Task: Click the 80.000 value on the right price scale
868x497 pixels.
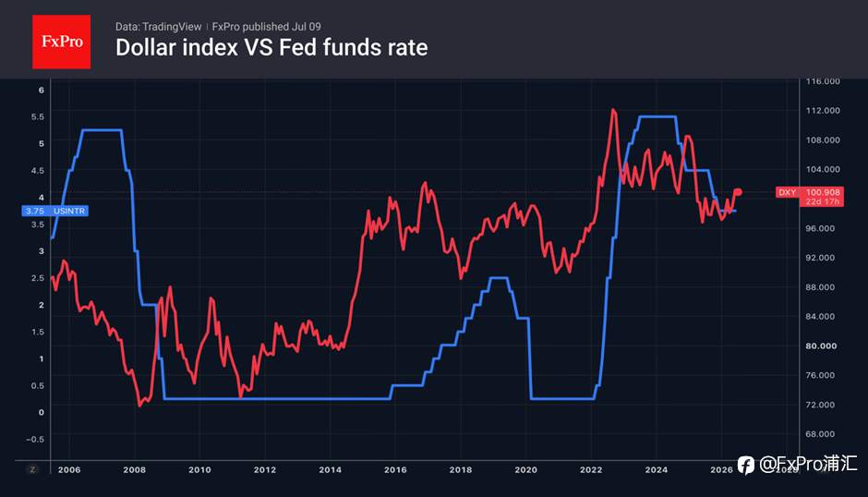Action: pos(821,345)
